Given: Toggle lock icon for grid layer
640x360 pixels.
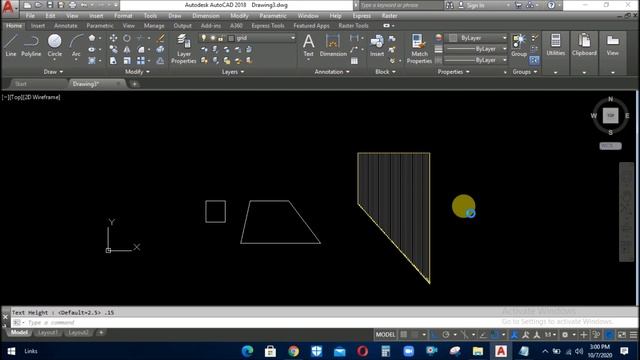Looking at the screenshot, I should [220, 38].
